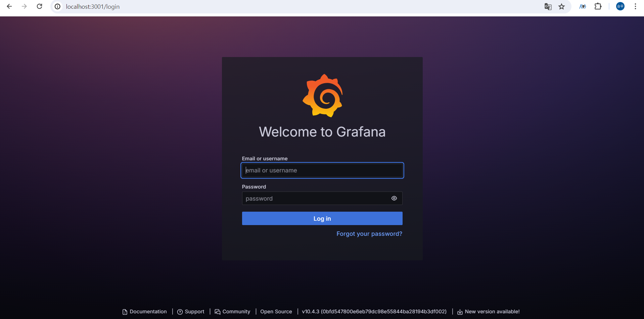Image resolution: width=644 pixels, height=319 pixels.
Task: Open the Community footer link
Action: click(x=232, y=312)
